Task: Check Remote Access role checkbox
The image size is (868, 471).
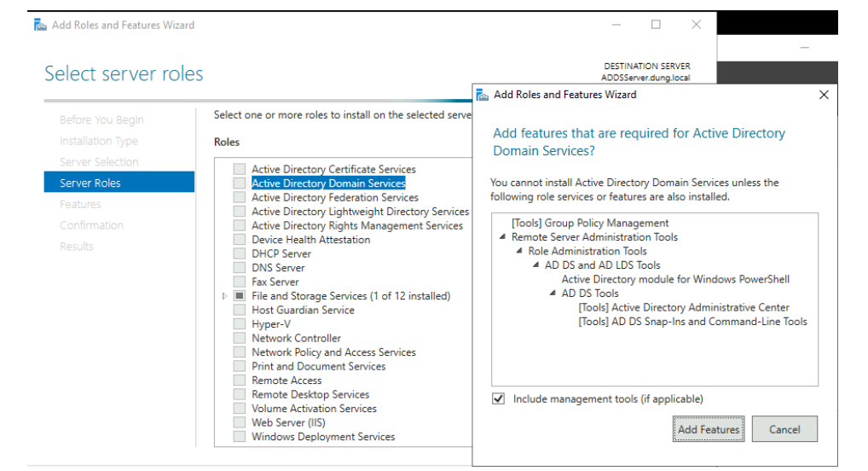Action: coord(239,380)
